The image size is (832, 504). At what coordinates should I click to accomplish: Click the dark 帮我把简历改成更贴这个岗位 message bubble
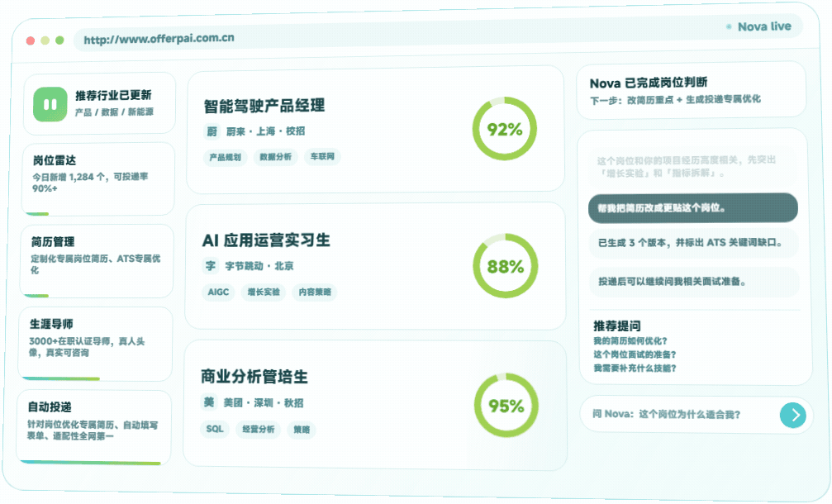pos(693,208)
